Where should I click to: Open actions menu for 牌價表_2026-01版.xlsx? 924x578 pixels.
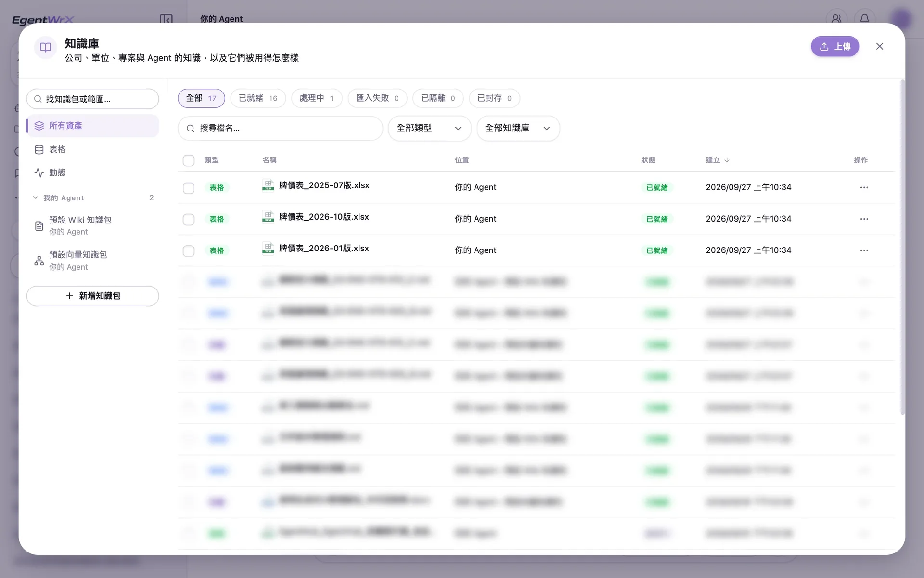pos(864,250)
